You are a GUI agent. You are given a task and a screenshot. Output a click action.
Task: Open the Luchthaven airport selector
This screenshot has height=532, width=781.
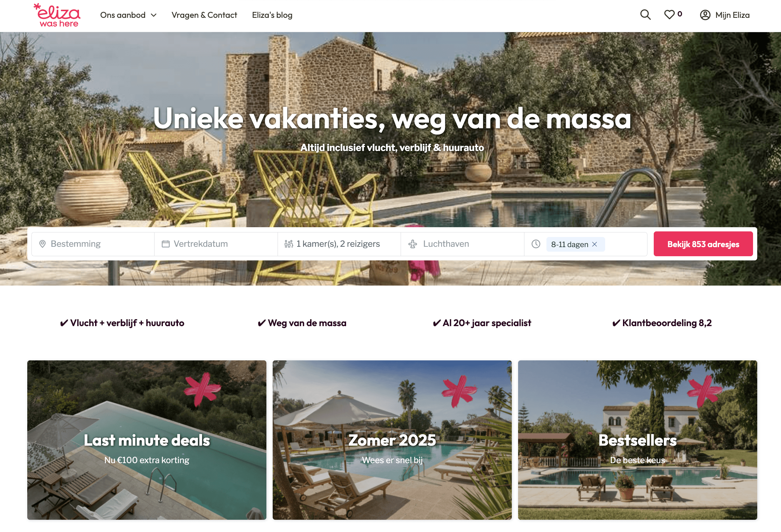[463, 244]
